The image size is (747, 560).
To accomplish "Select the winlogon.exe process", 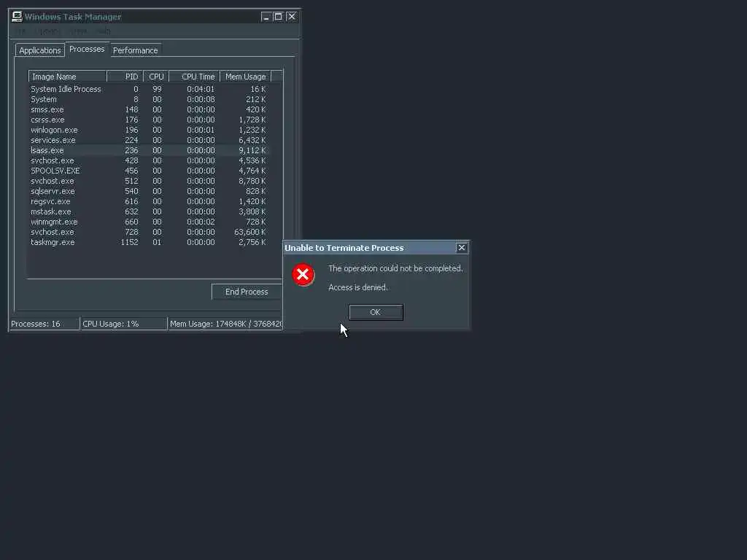I will pyautogui.click(x=149, y=130).
